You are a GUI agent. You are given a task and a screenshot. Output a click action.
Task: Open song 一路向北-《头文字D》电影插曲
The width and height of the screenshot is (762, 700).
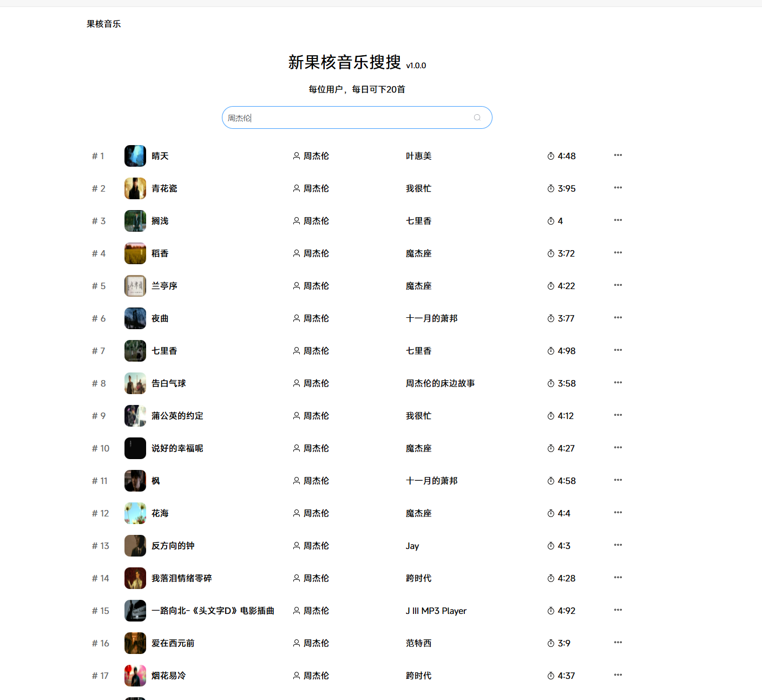pyautogui.click(x=213, y=611)
